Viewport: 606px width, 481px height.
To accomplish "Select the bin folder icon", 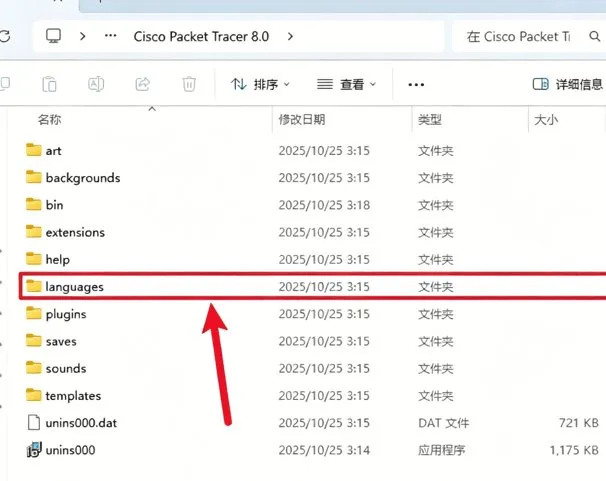I will click(x=34, y=204).
